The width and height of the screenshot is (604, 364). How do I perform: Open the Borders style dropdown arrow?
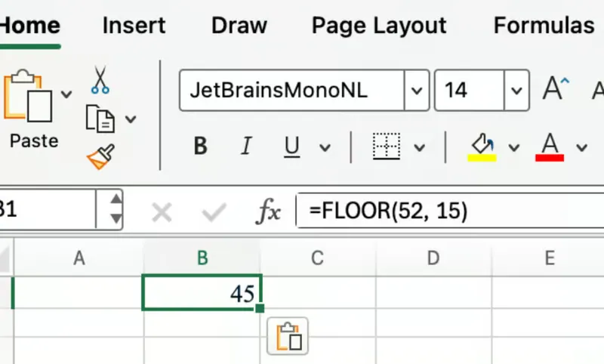click(x=420, y=147)
